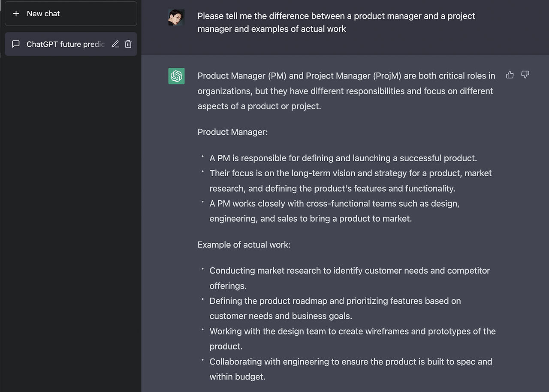549x392 pixels.
Task: Click the chat bubble icon in sidebar
Action: [x=16, y=44]
